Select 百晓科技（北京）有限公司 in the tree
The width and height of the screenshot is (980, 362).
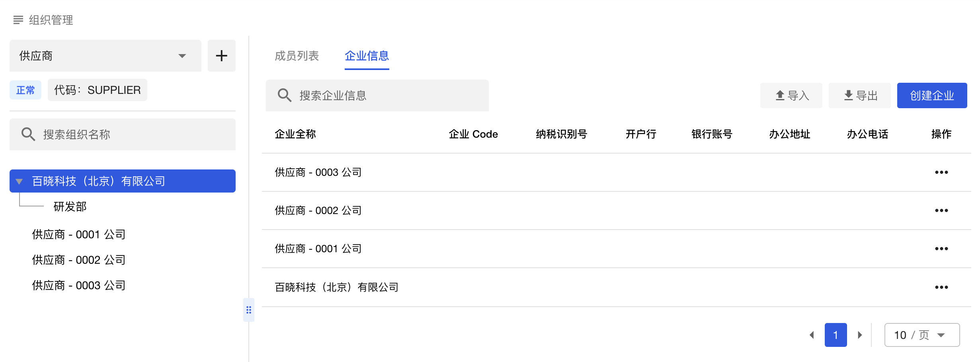pyautogui.click(x=123, y=181)
